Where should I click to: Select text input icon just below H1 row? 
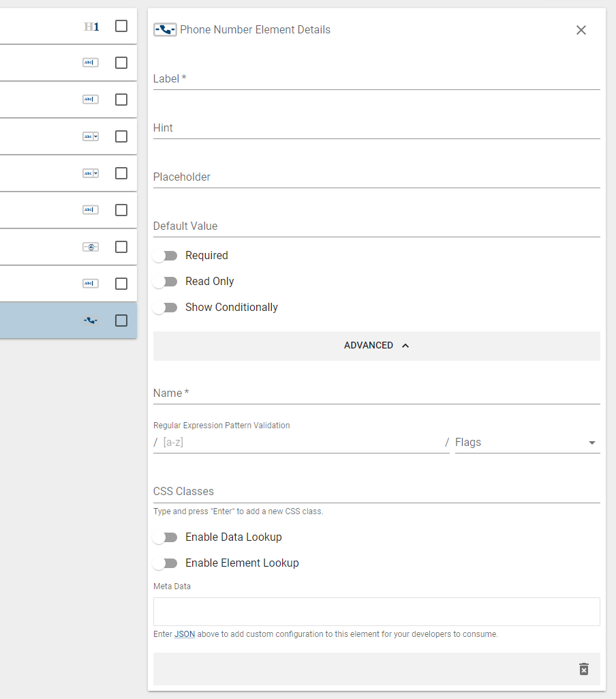click(x=91, y=63)
